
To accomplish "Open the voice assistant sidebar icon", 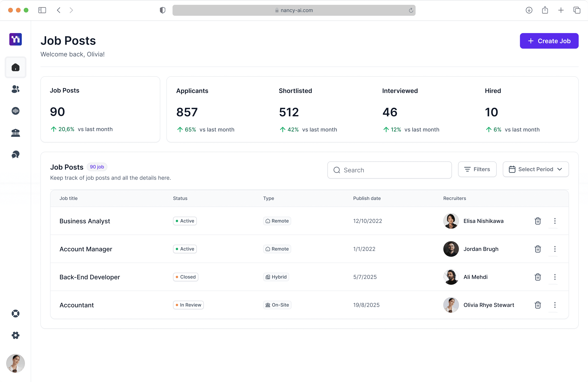I will tap(15, 111).
